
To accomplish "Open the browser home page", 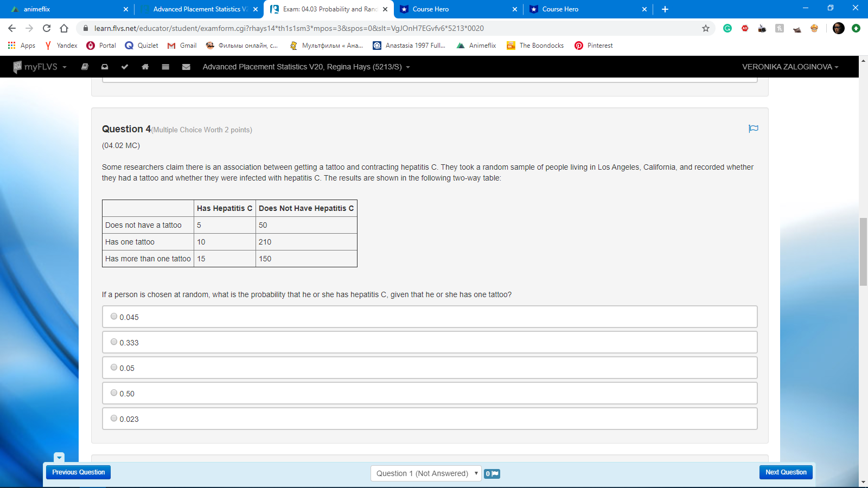I will 64,28.
